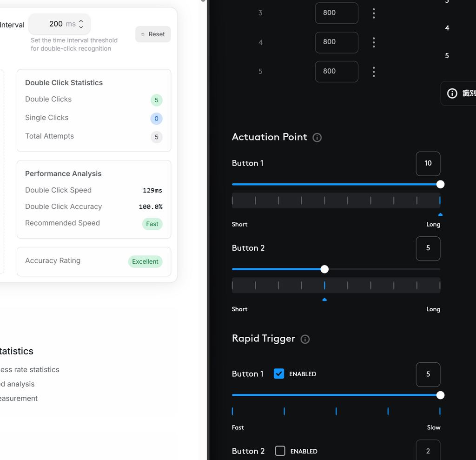
Task: Open the options menu for row 5
Action: tap(374, 72)
